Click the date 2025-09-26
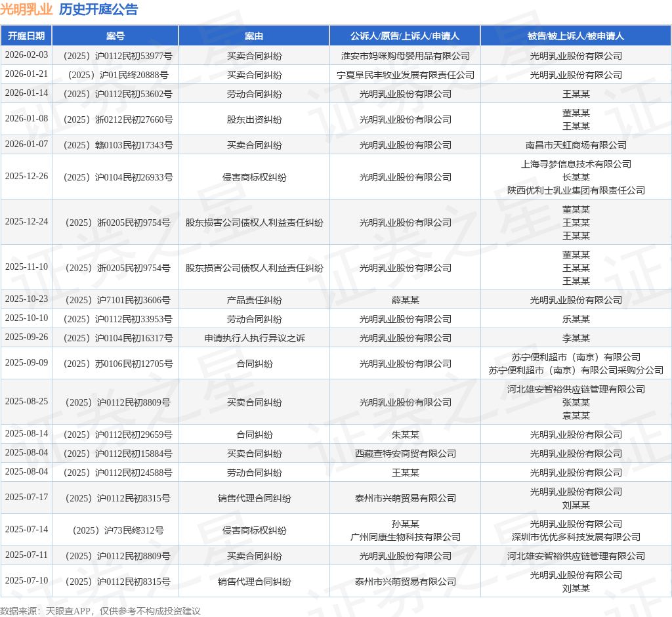The image size is (672, 617). click(x=26, y=337)
